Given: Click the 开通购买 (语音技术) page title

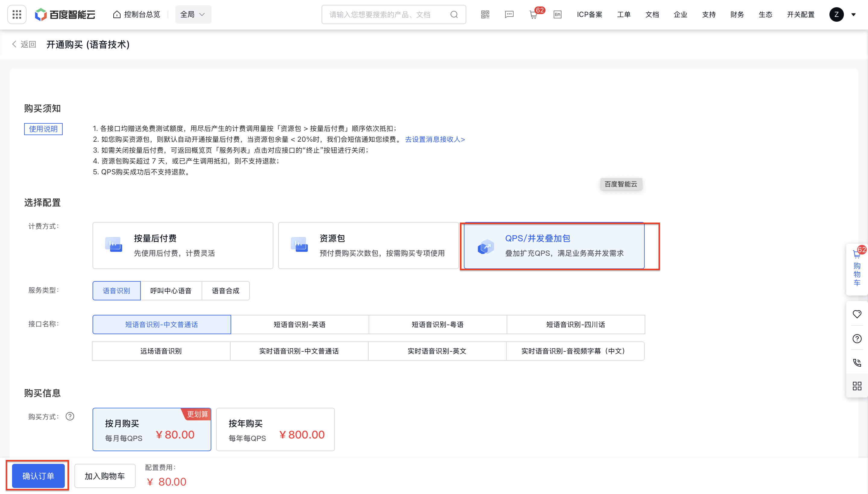Looking at the screenshot, I should pos(88,44).
